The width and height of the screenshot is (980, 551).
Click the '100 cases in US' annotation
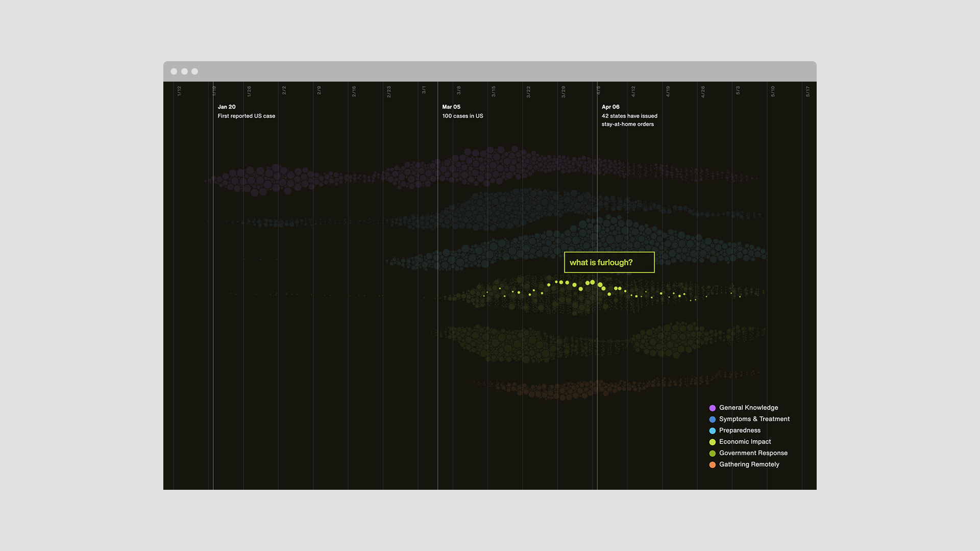462,116
